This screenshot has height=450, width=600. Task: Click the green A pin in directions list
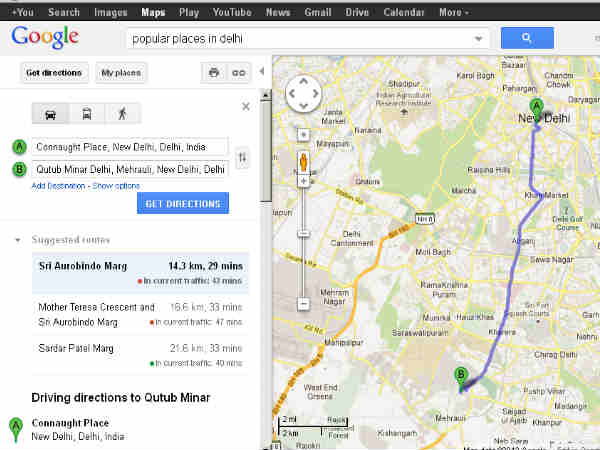(16, 429)
